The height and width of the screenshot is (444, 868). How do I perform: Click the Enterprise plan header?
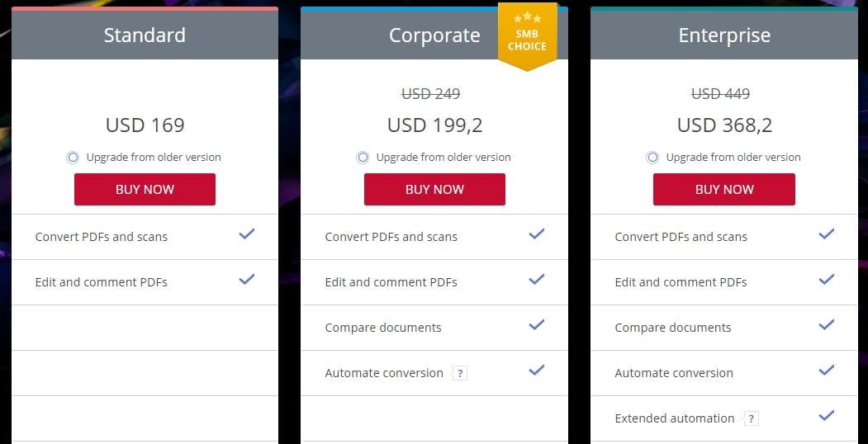pyautogui.click(x=724, y=35)
